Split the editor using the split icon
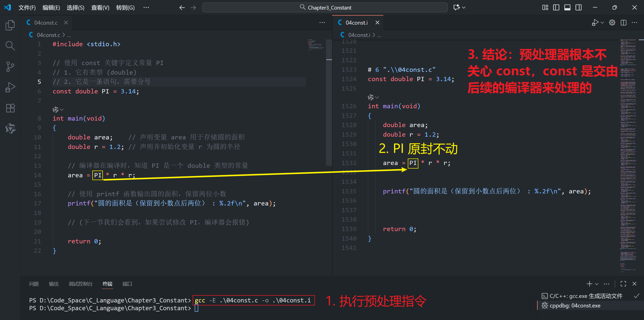The image size is (644, 320). point(624,22)
